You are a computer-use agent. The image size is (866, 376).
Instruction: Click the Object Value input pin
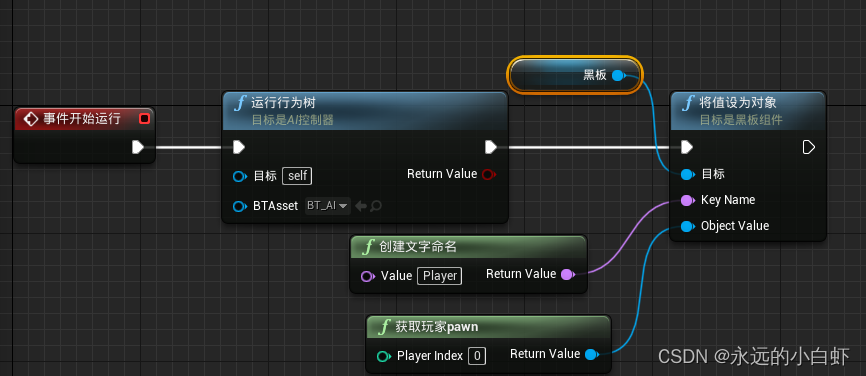688,226
